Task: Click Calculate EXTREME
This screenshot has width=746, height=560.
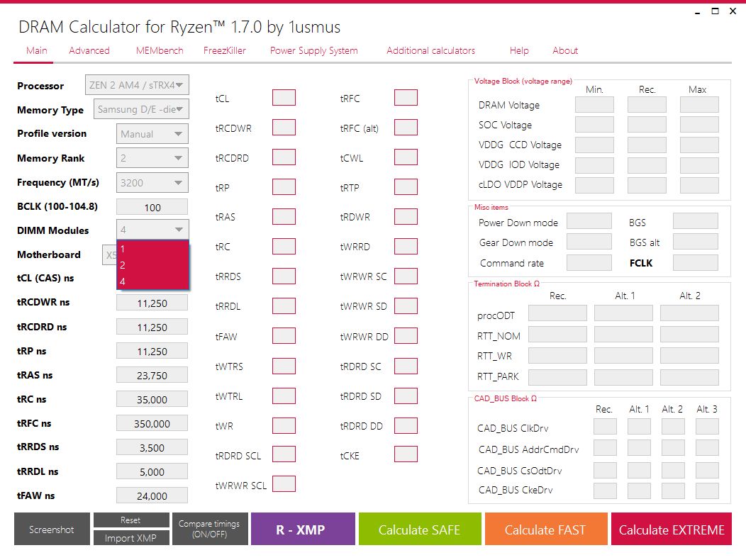Action: click(x=672, y=529)
